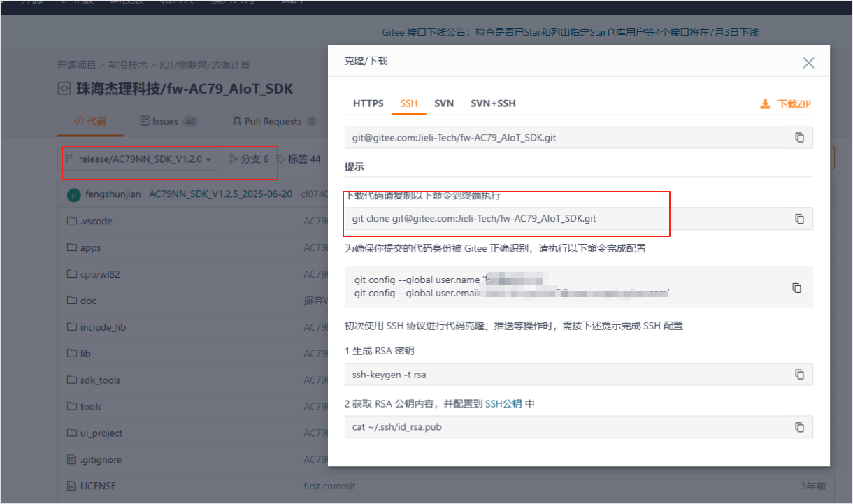
Task: Click fengshunjian's avatar icon
Action: (73, 195)
